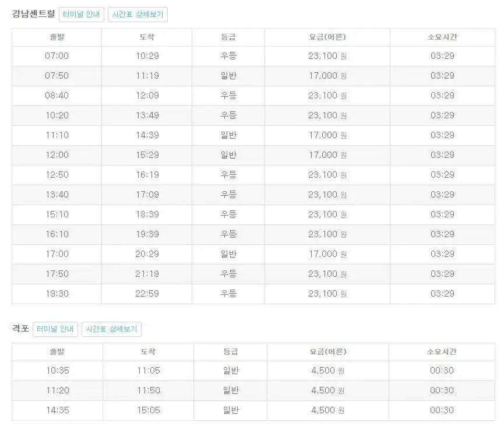Click 출발 header of 격포 table
Image resolution: width=504 pixels, height=433 pixels.
click(x=57, y=352)
